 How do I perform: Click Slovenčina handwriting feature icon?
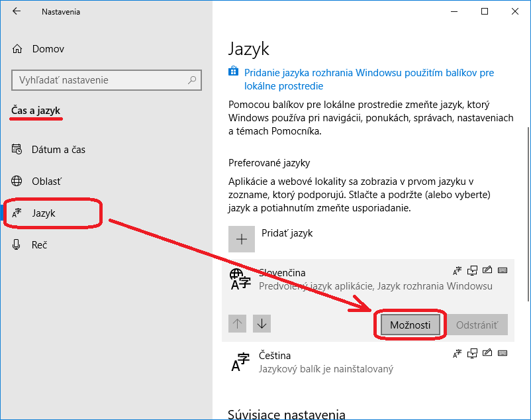[x=487, y=270]
